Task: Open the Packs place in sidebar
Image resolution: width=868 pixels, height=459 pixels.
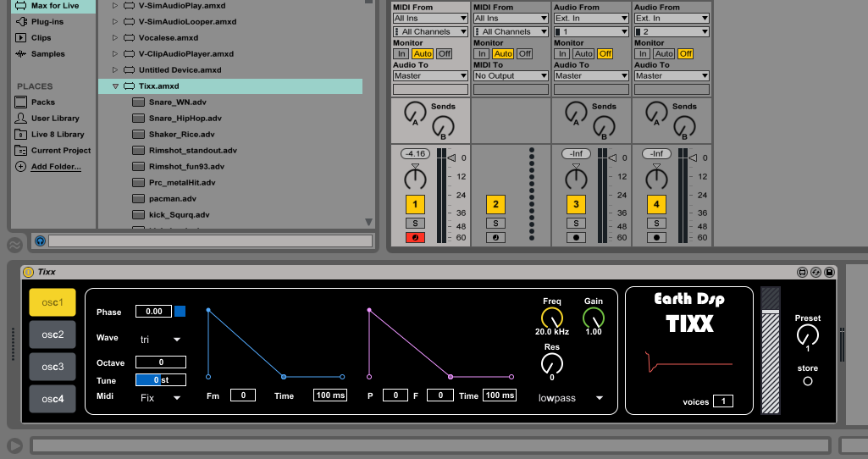Action: point(42,102)
